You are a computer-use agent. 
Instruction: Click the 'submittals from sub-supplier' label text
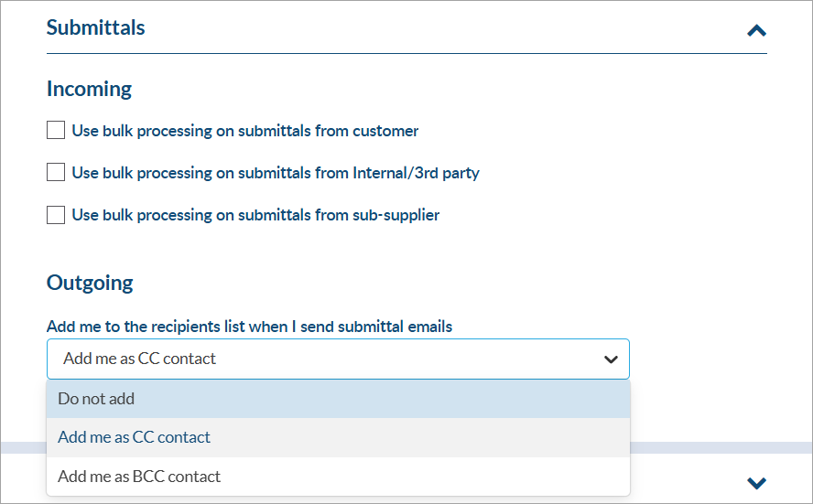click(339, 215)
